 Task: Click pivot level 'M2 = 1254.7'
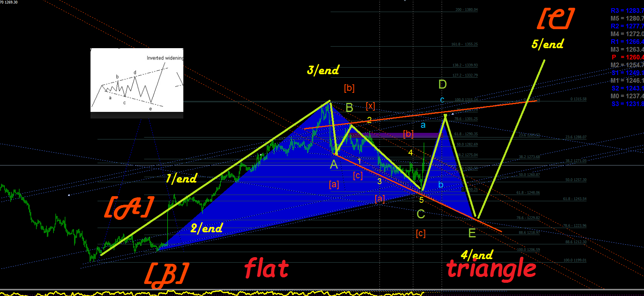coord(627,65)
